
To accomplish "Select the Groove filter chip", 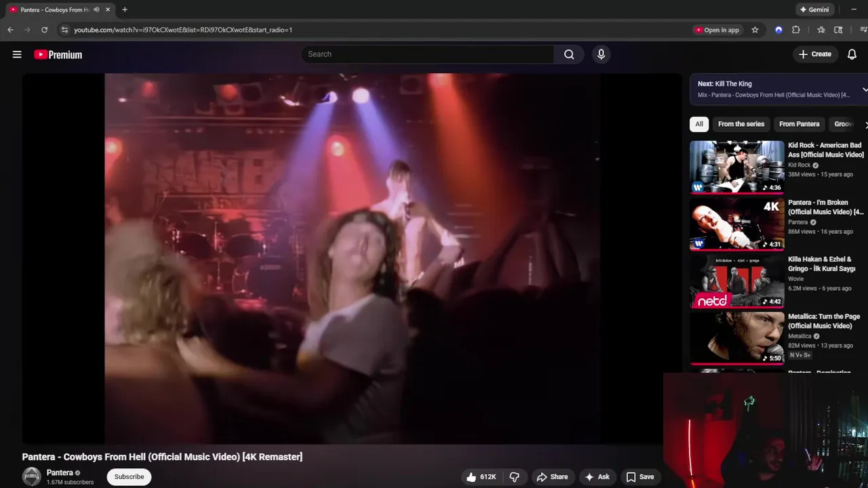I will 844,124.
